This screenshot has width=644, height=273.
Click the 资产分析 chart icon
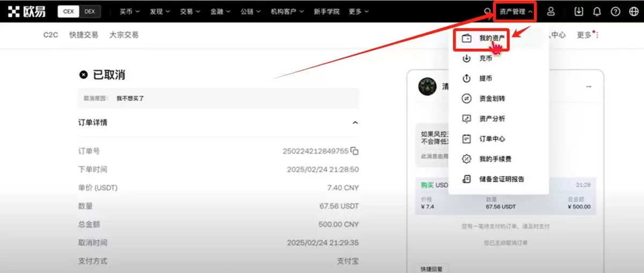(x=467, y=119)
